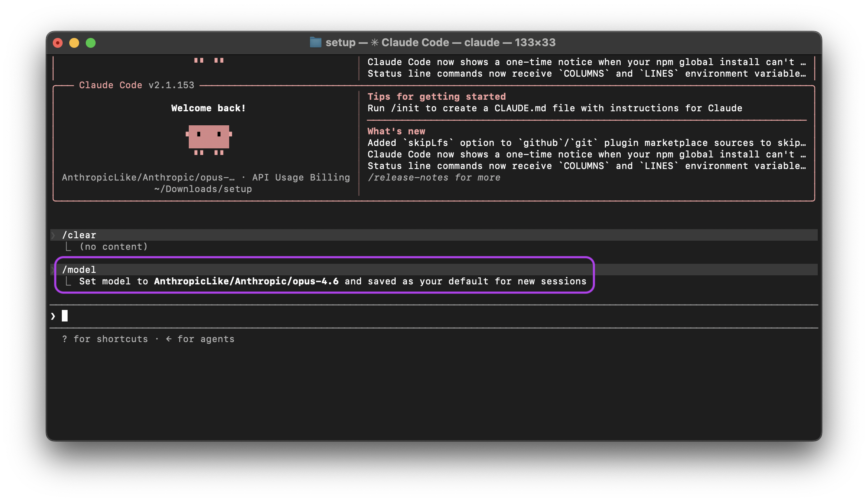Click the 'What's new' section heading
Screen dimensions: 868x502
pyautogui.click(x=396, y=131)
